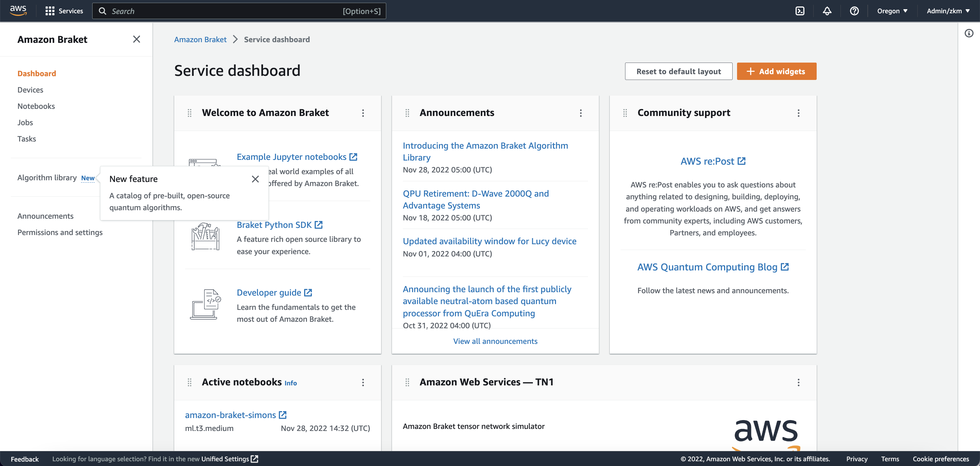Open Notebooks from the side navigation

pos(36,106)
